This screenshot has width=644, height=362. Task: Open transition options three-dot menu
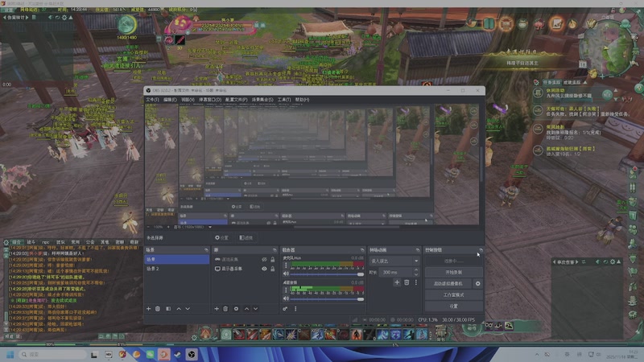(416, 282)
